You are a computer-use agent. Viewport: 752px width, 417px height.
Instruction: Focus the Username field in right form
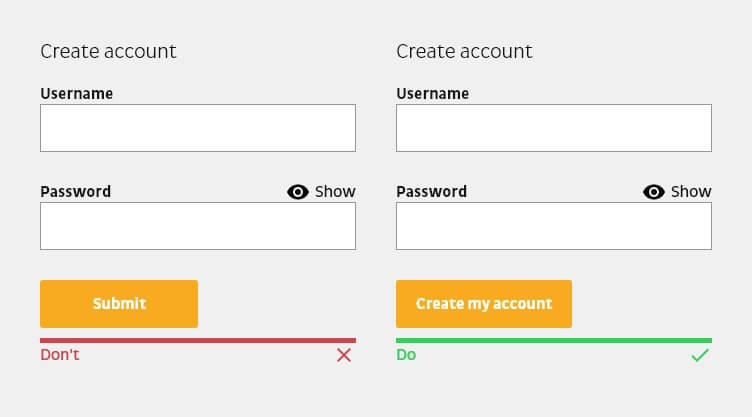click(554, 128)
